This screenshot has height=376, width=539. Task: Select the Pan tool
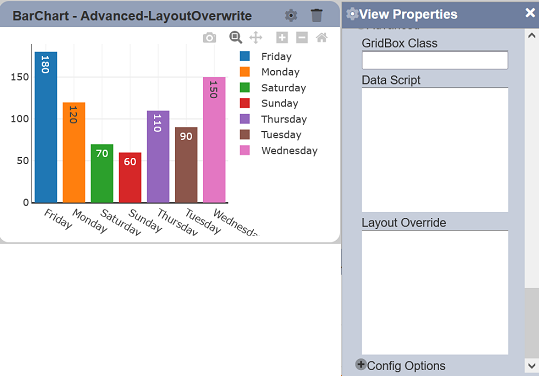pos(256,37)
